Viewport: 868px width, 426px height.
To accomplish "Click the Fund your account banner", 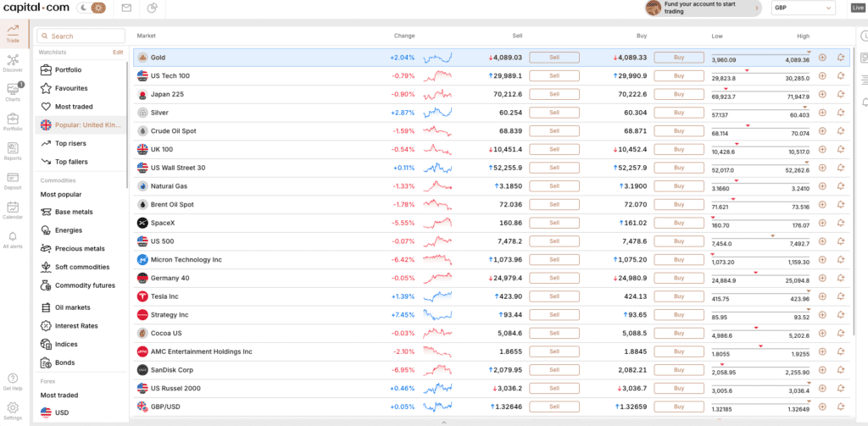I will coord(704,8).
